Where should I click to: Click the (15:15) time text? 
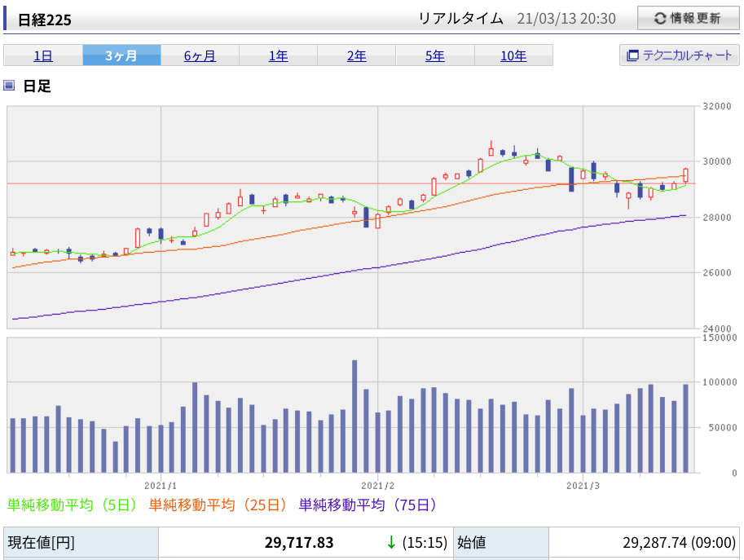pyautogui.click(x=425, y=542)
